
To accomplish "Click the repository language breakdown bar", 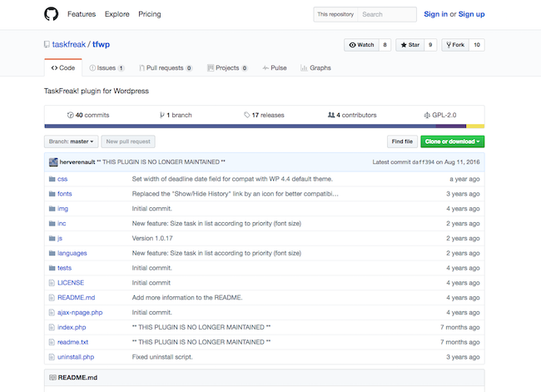I will pos(265,127).
